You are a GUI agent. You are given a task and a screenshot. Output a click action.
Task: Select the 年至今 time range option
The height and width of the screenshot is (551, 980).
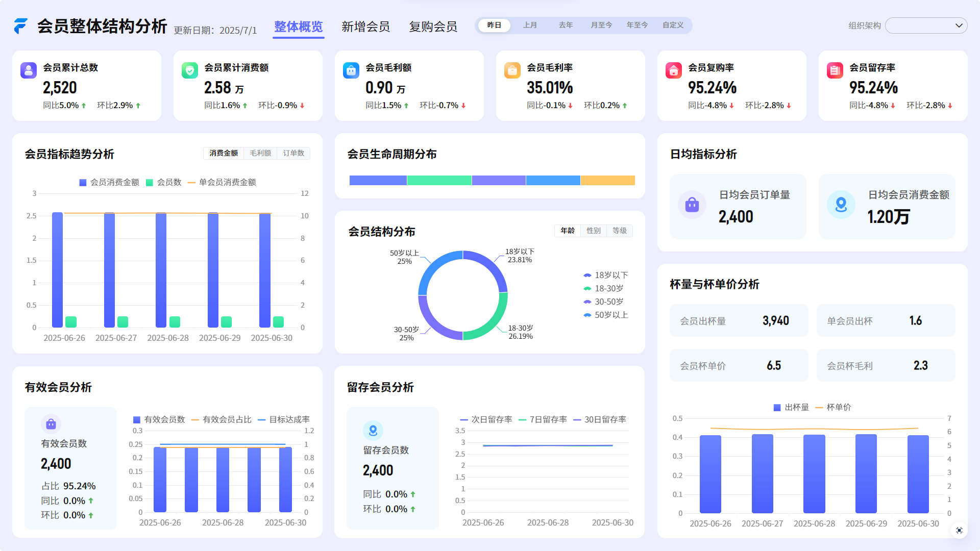tap(637, 25)
